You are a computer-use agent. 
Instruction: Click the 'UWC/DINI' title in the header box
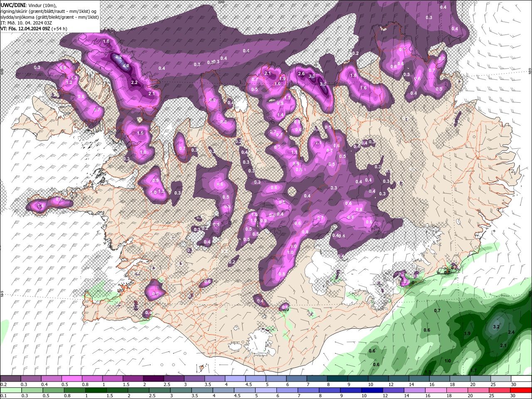click(13, 5)
